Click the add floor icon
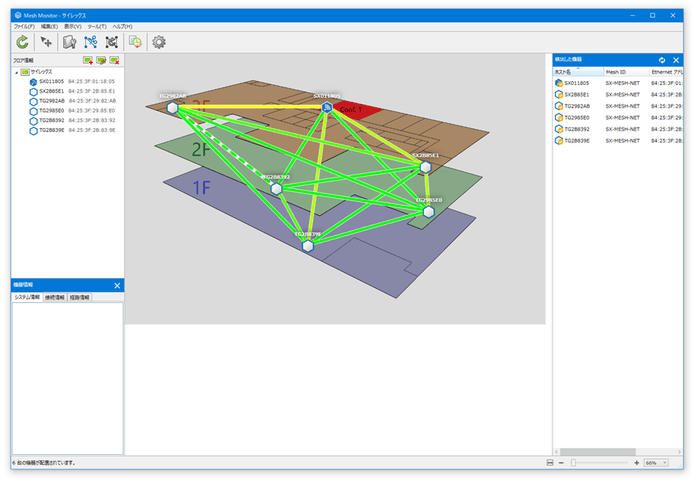This screenshot has width=700, height=486. pos(88,61)
